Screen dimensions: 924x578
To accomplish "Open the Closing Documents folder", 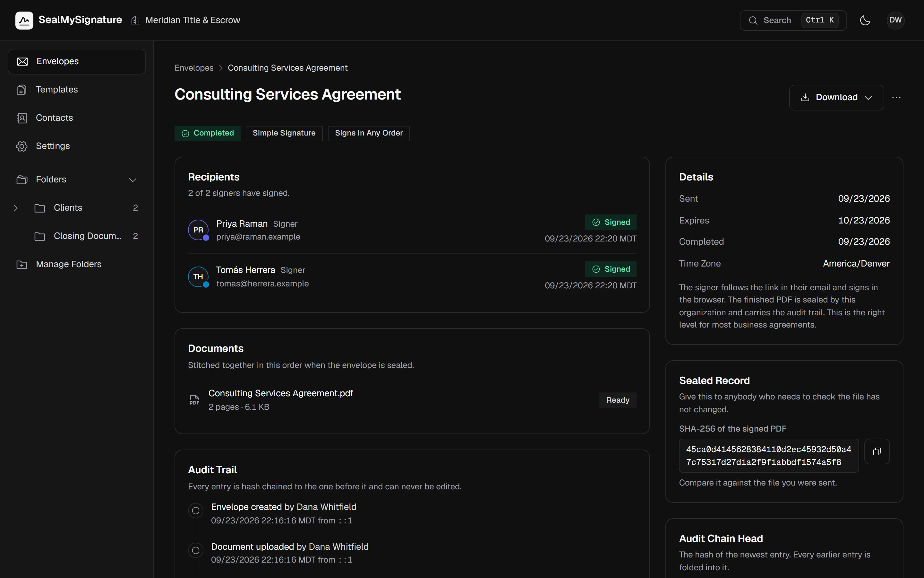I will 86,236.
